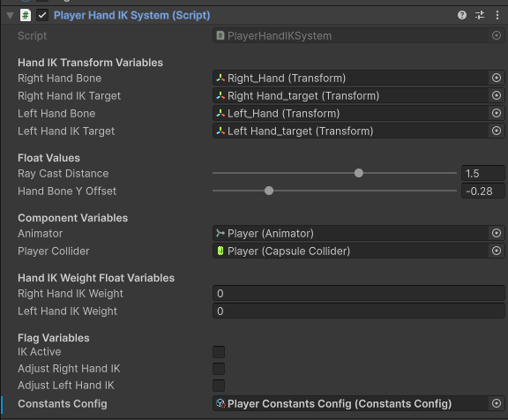
Task: Open component presets icon
Action: pos(480,15)
